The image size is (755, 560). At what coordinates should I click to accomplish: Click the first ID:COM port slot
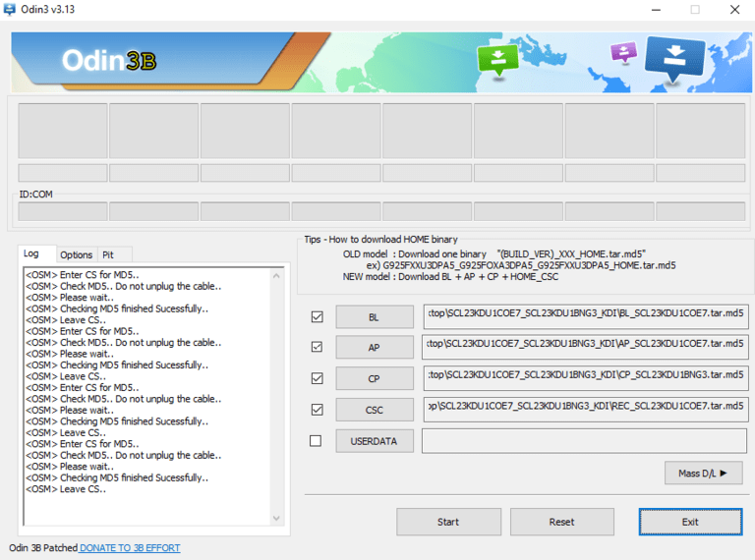pos(63,211)
